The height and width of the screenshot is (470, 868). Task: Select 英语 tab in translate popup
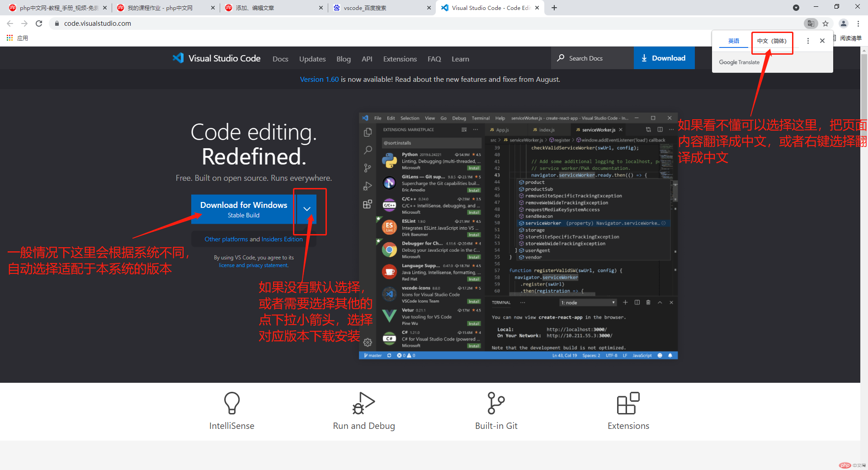(734, 41)
